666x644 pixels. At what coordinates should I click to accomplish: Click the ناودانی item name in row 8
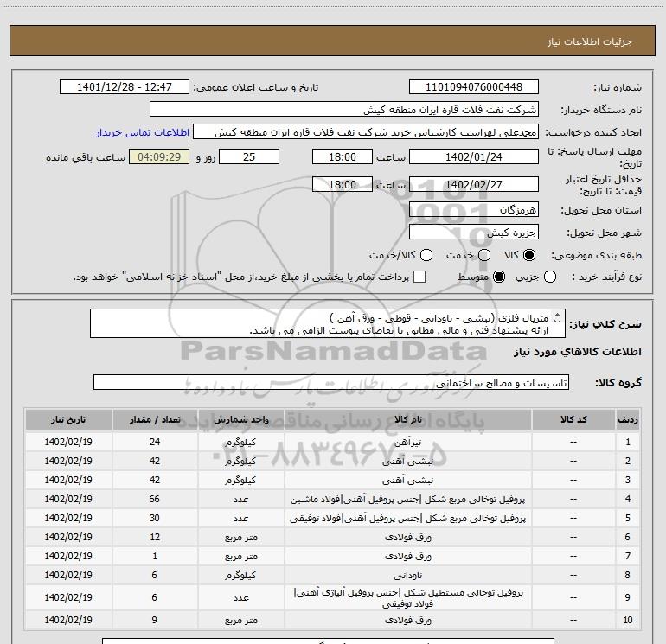pos(407,576)
